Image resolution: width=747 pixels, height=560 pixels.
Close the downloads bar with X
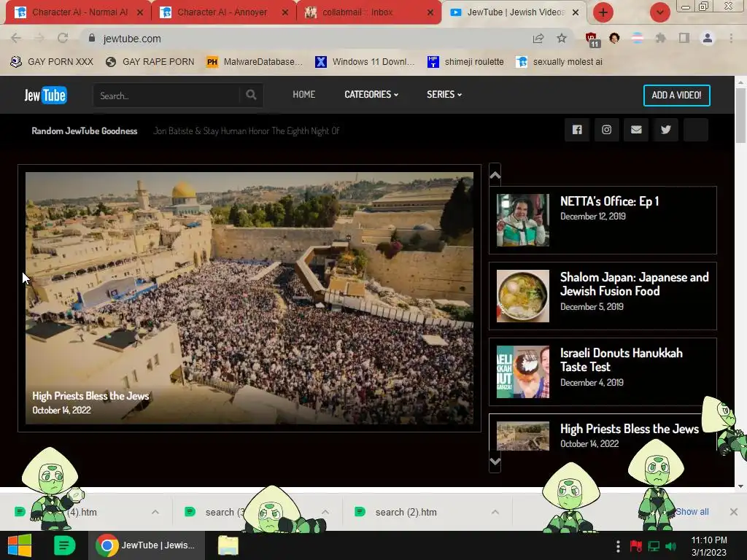pyautogui.click(x=734, y=512)
